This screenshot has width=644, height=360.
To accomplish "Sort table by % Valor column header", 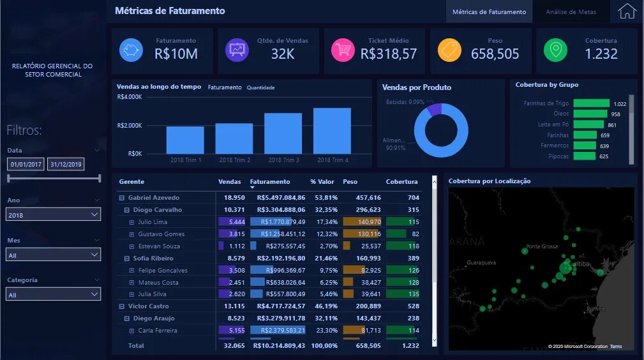I will point(322,182).
